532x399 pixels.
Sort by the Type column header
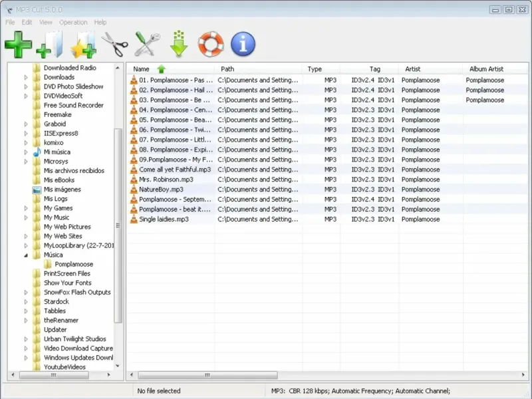pyautogui.click(x=321, y=69)
